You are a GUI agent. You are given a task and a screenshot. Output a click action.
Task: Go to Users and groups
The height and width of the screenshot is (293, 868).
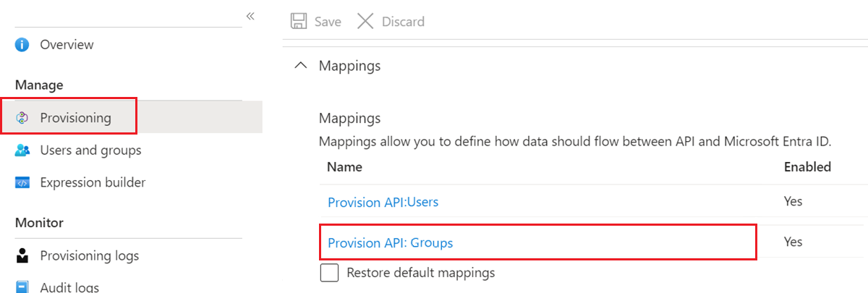pos(90,150)
